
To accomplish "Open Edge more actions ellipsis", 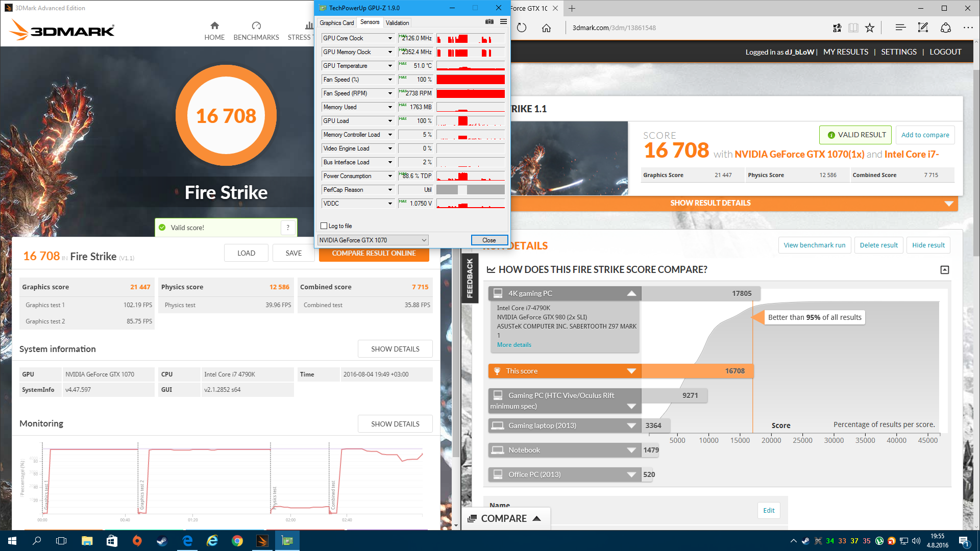I will point(968,28).
